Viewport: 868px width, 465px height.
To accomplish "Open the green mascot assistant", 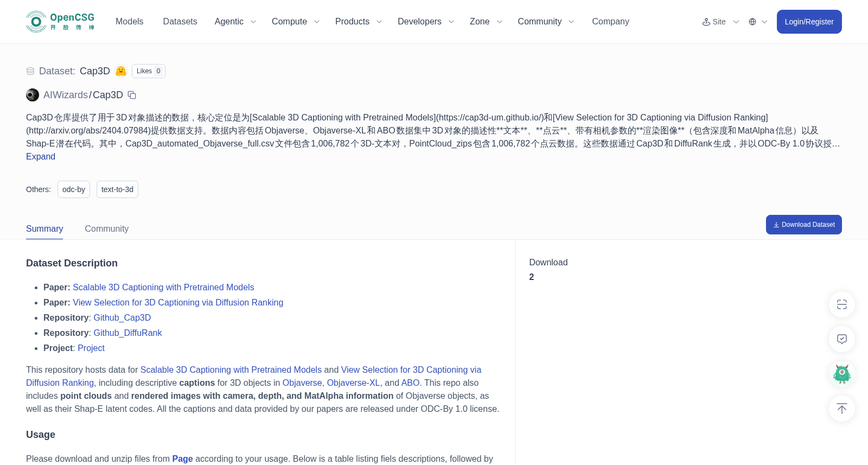I will [x=842, y=374].
